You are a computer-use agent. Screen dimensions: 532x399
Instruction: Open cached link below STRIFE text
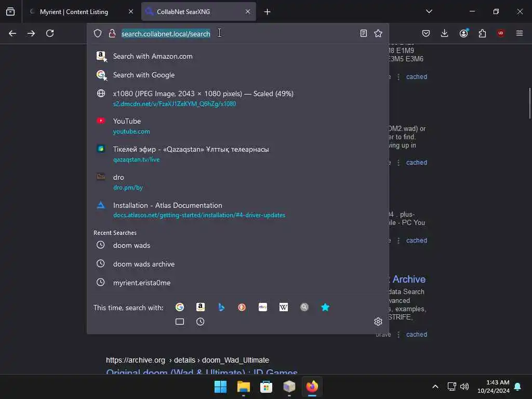417,335
